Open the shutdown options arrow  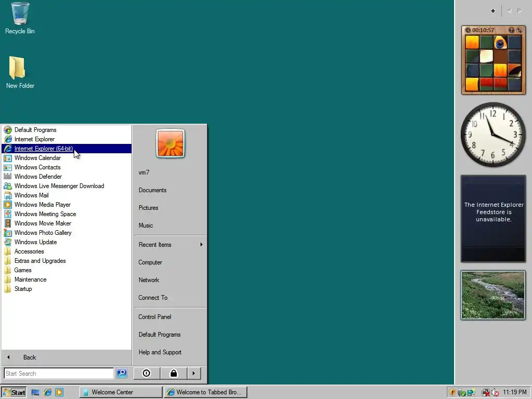point(194,373)
